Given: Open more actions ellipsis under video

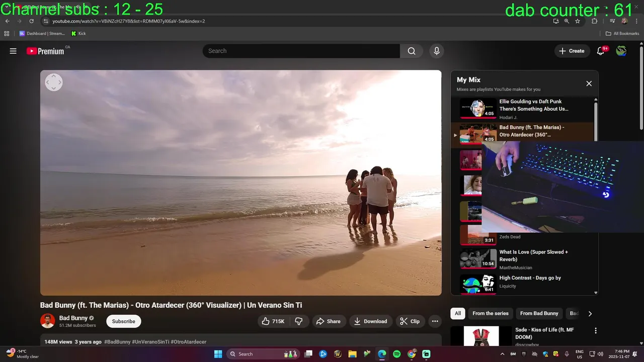Looking at the screenshot, I should point(435,321).
